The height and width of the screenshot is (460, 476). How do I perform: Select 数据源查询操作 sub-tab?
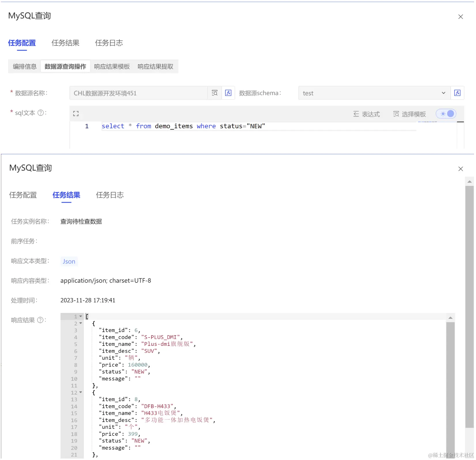coord(65,67)
